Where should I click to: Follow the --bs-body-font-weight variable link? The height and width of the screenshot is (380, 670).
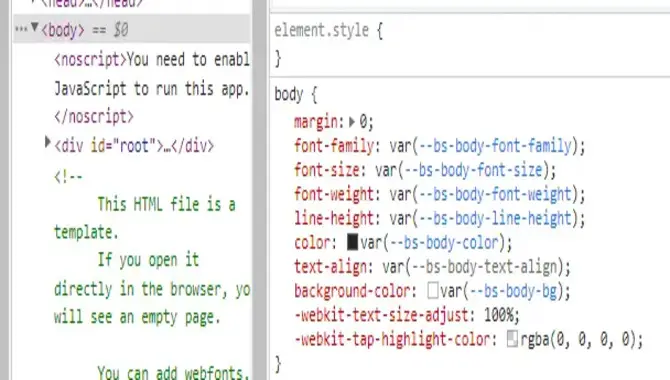[x=496, y=194]
